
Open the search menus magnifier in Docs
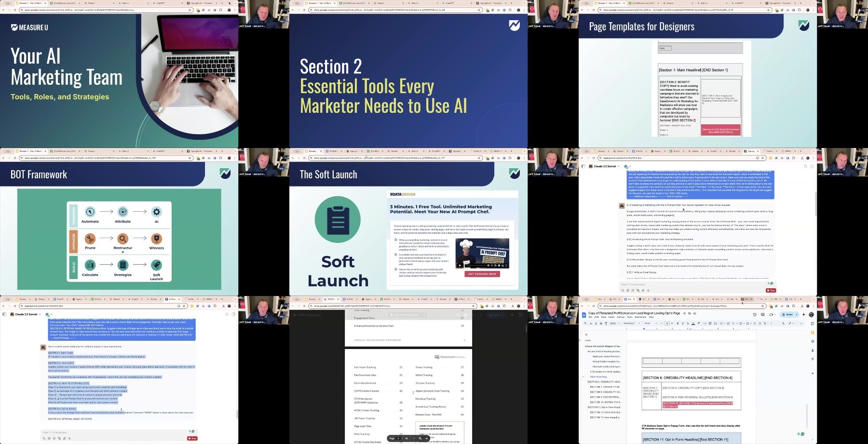coord(585,323)
